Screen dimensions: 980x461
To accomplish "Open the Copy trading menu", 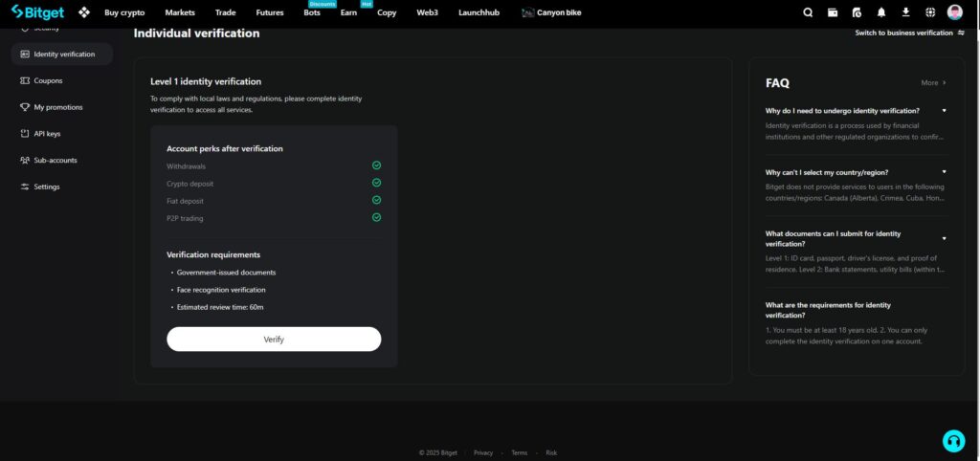I will 387,12.
